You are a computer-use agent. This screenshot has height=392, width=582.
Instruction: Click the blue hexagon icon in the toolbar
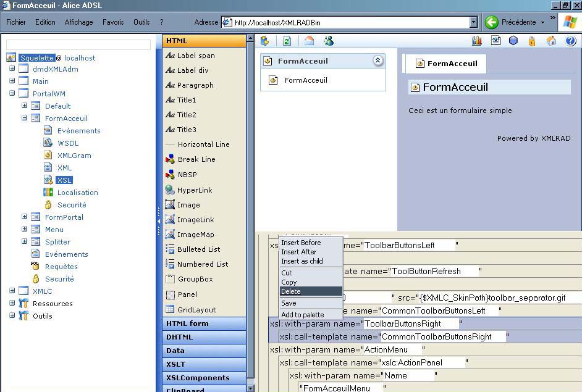(513, 41)
